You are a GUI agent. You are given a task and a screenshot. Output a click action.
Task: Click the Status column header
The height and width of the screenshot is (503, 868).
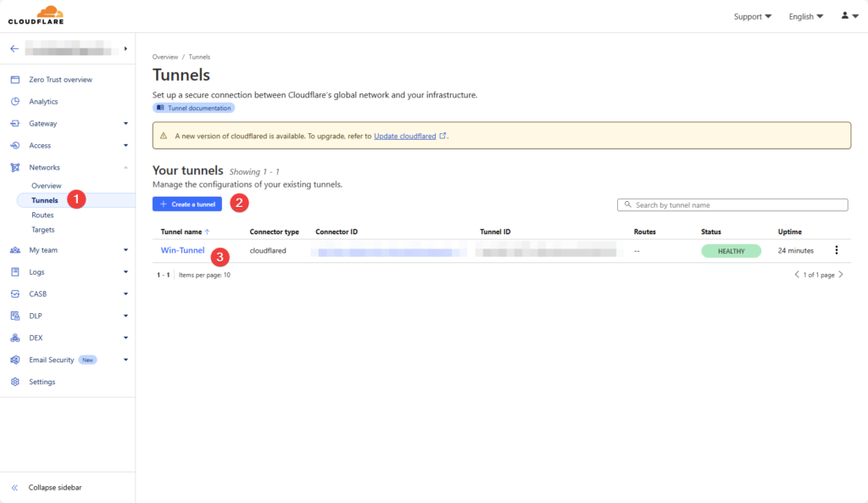coord(711,232)
